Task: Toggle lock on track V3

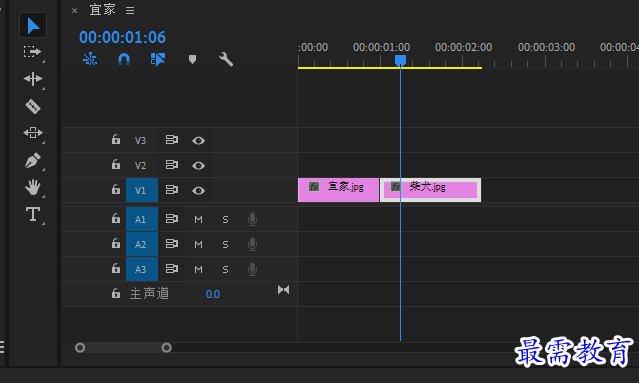Action: coord(116,140)
